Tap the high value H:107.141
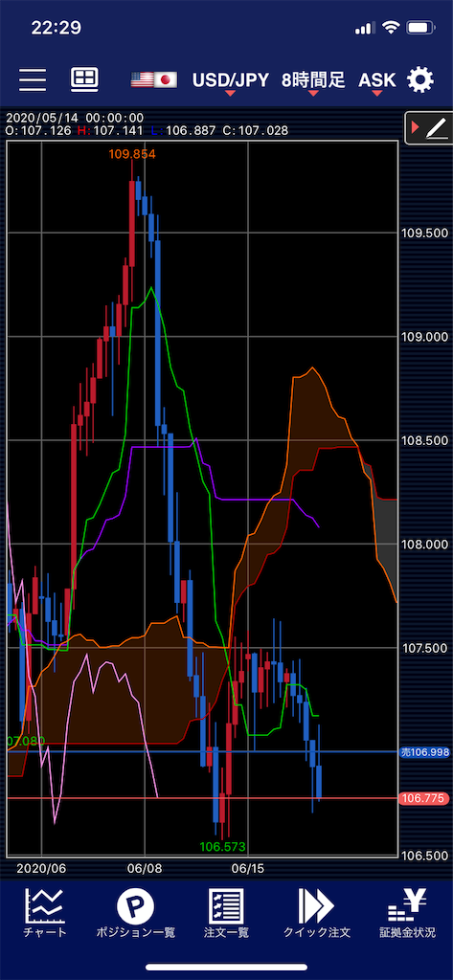The width and height of the screenshot is (453, 980). pyautogui.click(x=110, y=130)
